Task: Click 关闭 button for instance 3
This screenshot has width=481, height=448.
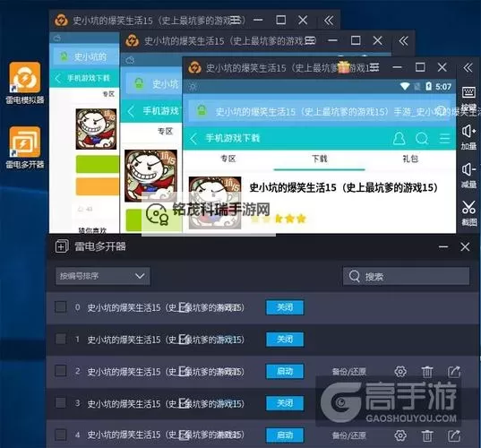Action: pos(285,403)
